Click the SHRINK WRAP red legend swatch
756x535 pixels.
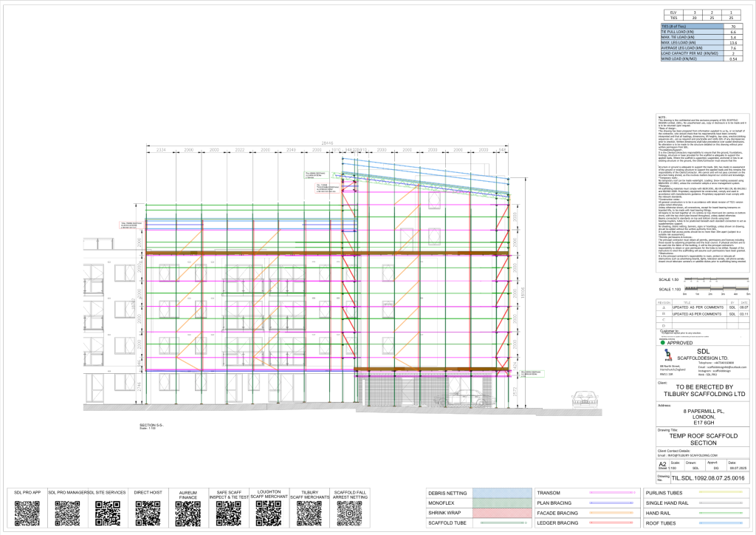pos(501,513)
